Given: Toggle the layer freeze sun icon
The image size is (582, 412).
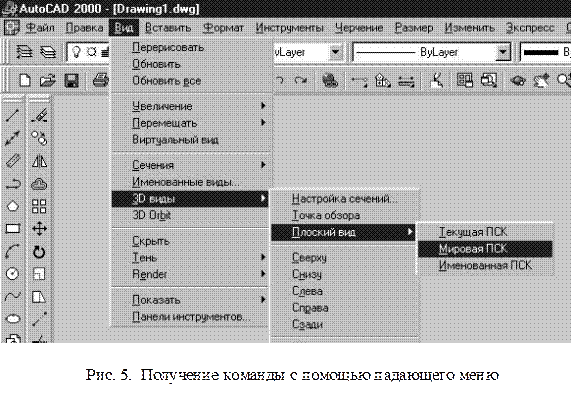Looking at the screenshot, I should [91, 52].
